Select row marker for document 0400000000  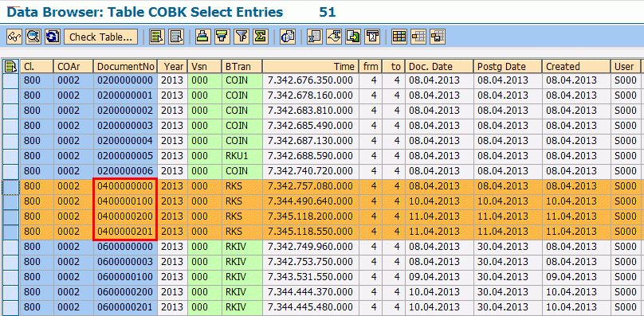pyautogui.click(x=11, y=186)
